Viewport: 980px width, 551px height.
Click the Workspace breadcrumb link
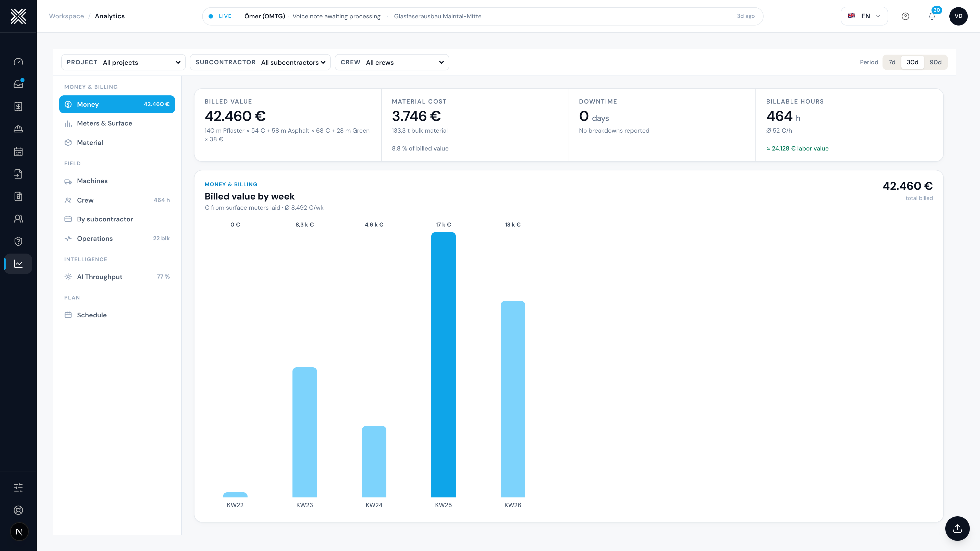coord(66,16)
